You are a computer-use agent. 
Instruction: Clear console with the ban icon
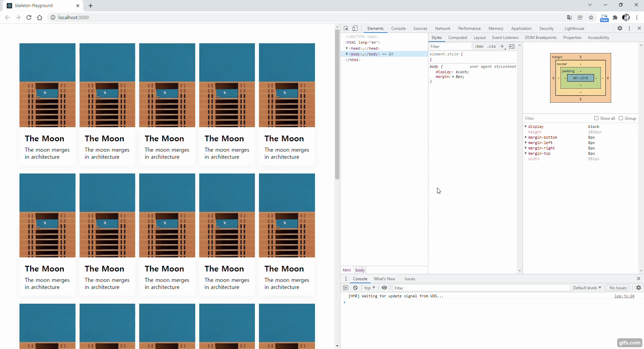tap(355, 288)
